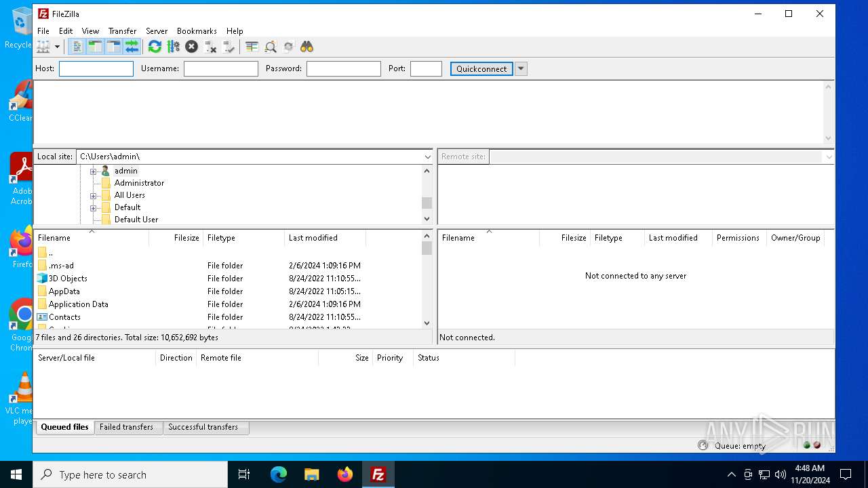Screen dimensions: 868x488
Task: Cancel current operation with X icon
Action: tap(191, 47)
